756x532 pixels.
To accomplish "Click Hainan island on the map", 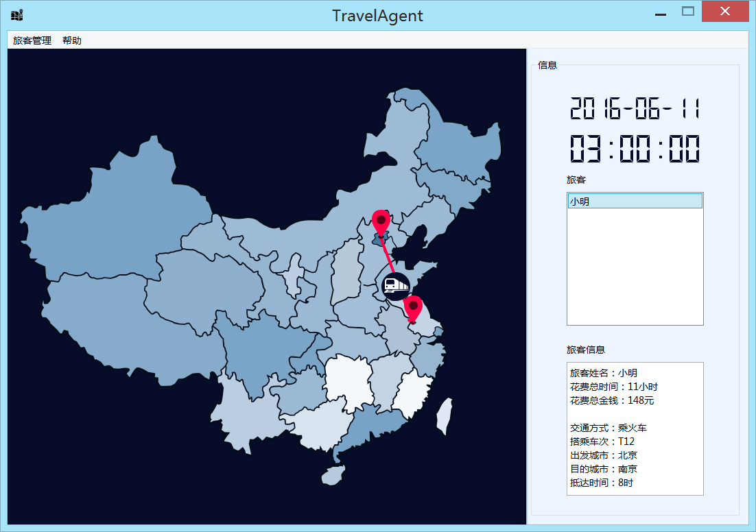I will pyautogui.click(x=333, y=474).
